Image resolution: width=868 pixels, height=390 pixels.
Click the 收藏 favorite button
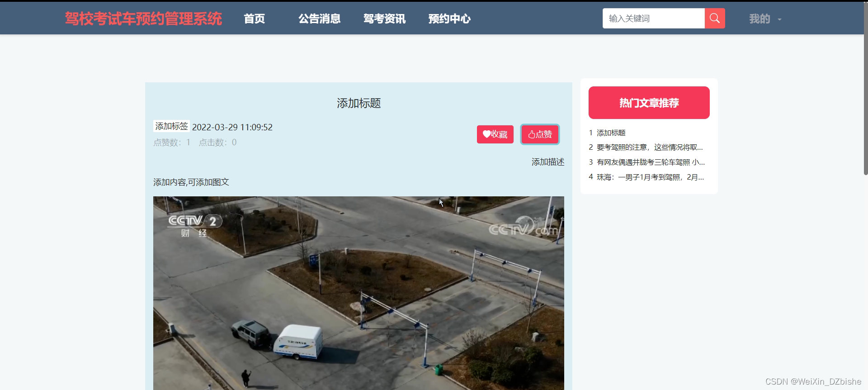point(495,134)
